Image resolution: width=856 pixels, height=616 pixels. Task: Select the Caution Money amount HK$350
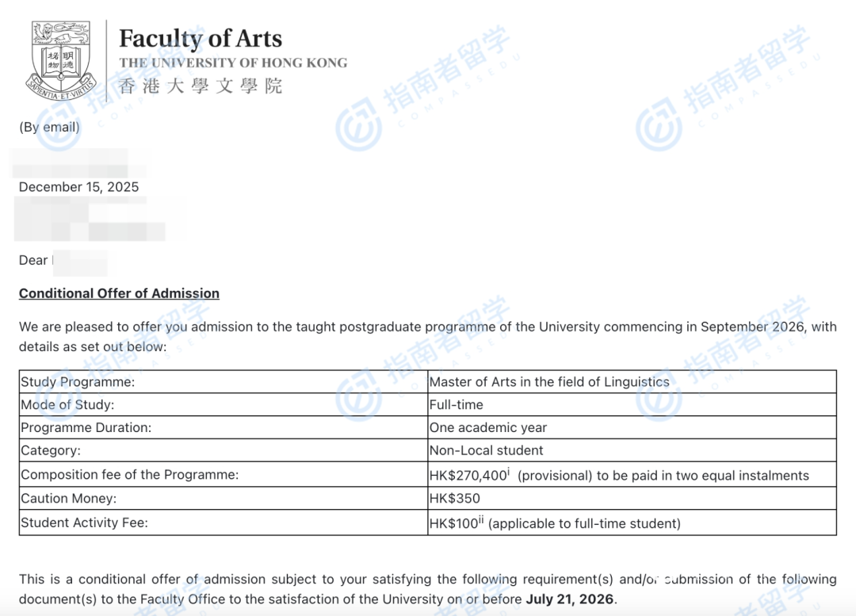click(x=454, y=498)
